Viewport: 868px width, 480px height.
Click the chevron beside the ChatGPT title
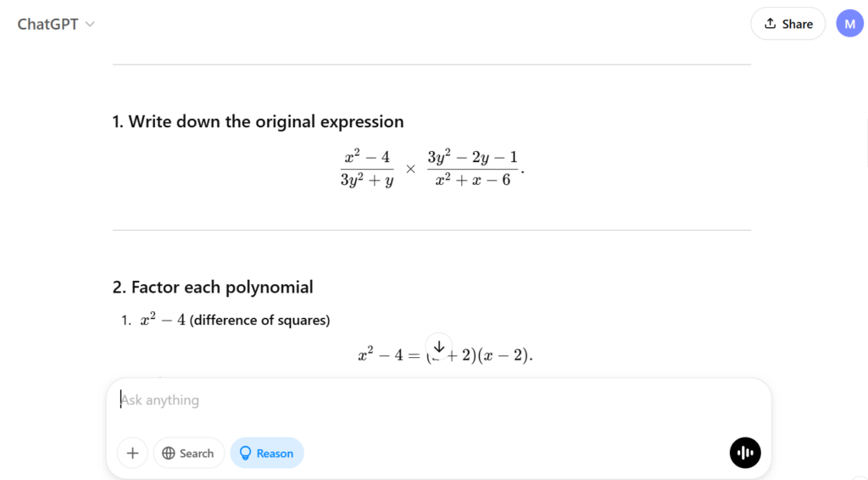(90, 25)
